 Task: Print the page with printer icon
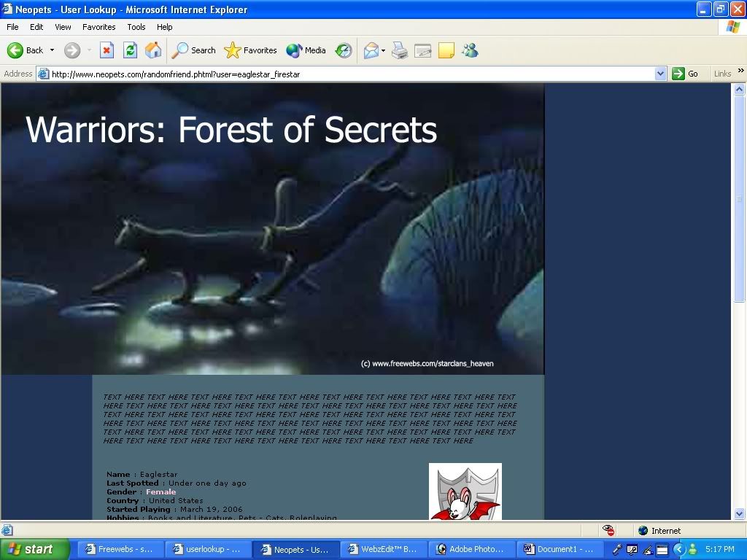pos(400,50)
